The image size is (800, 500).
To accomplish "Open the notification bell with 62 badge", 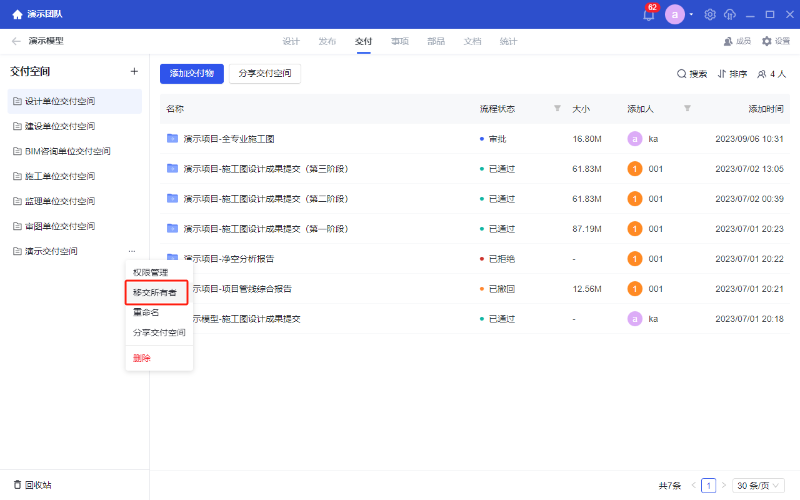I will [x=648, y=14].
